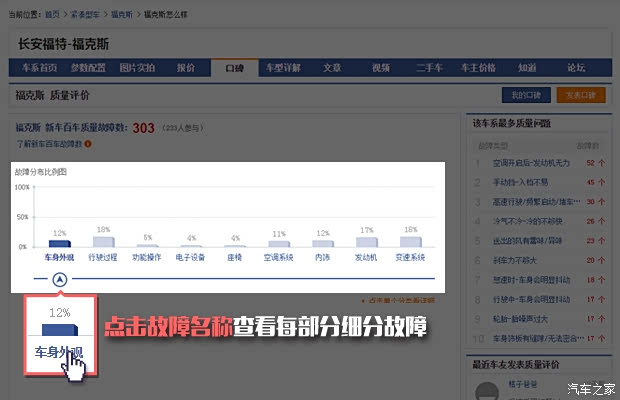The width and height of the screenshot is (620, 400).
Task: Open the 论坛 tab
Action: 576,68
